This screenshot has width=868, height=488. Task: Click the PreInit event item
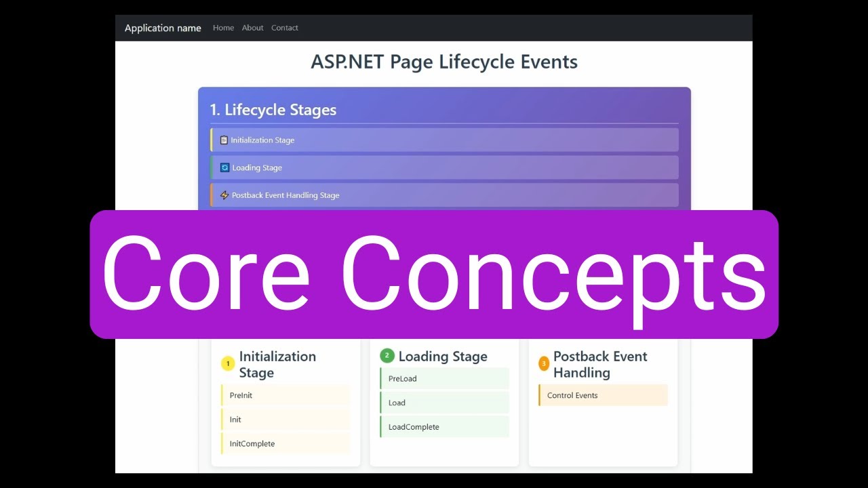pyautogui.click(x=285, y=395)
